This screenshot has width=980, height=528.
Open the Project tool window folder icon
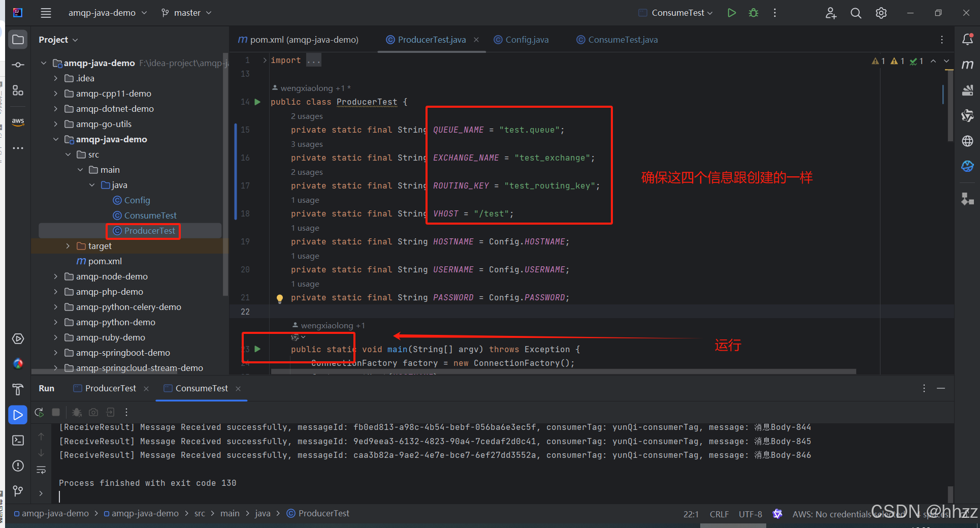tap(18, 40)
